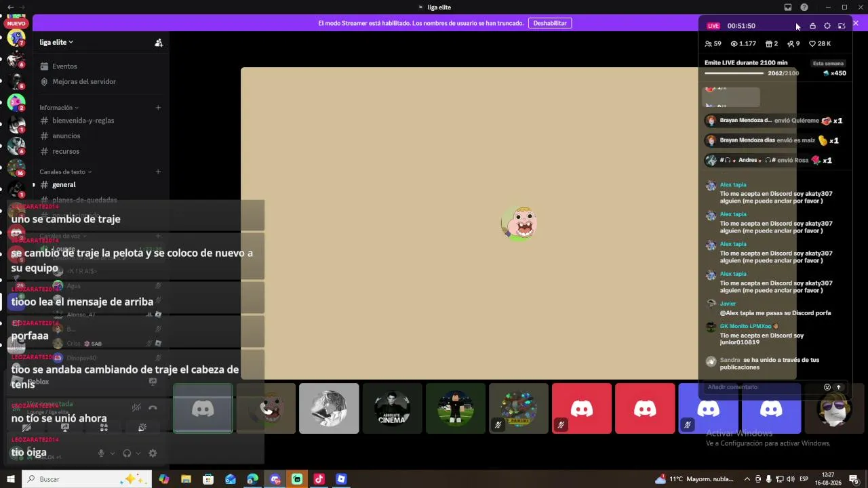Image resolution: width=868 pixels, height=488 pixels.
Task: Collapse the Canales de texto category
Action: click(x=66, y=172)
